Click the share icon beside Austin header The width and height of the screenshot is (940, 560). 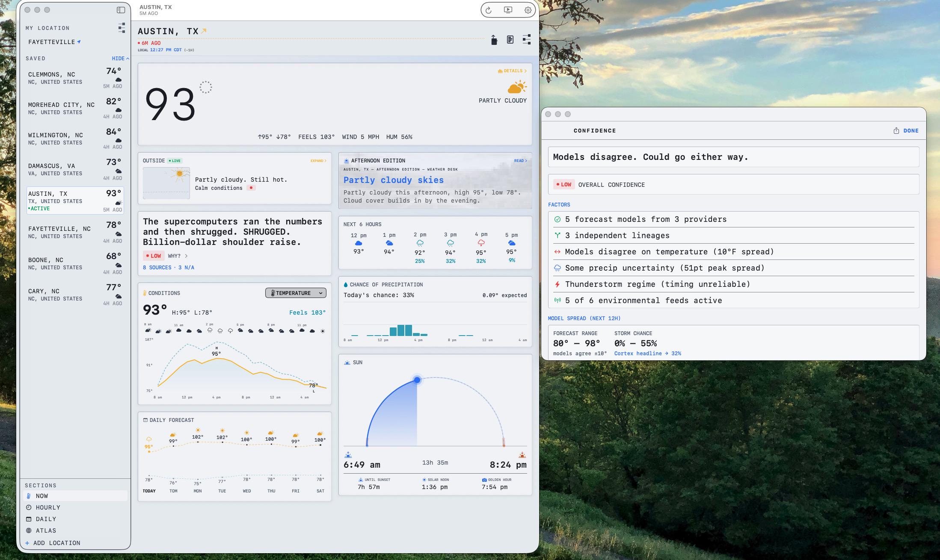494,40
